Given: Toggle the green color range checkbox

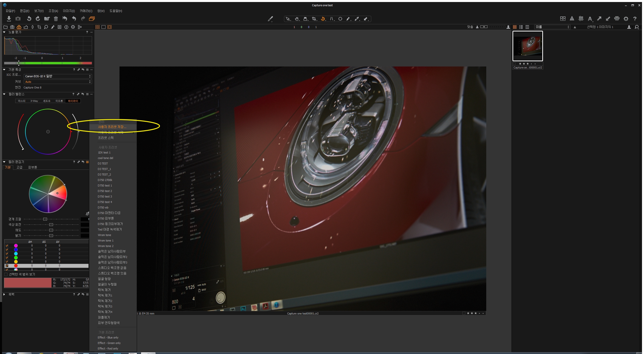Looking at the screenshot, I should coord(7,257).
